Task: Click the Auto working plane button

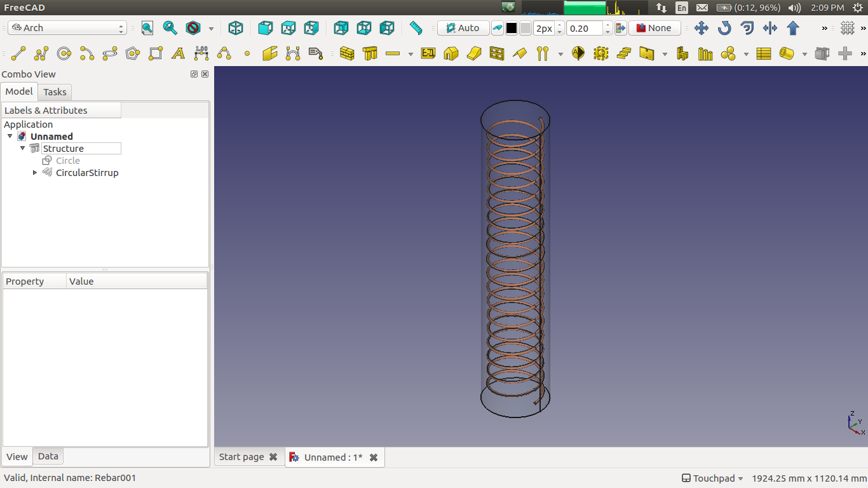Action: pos(463,28)
